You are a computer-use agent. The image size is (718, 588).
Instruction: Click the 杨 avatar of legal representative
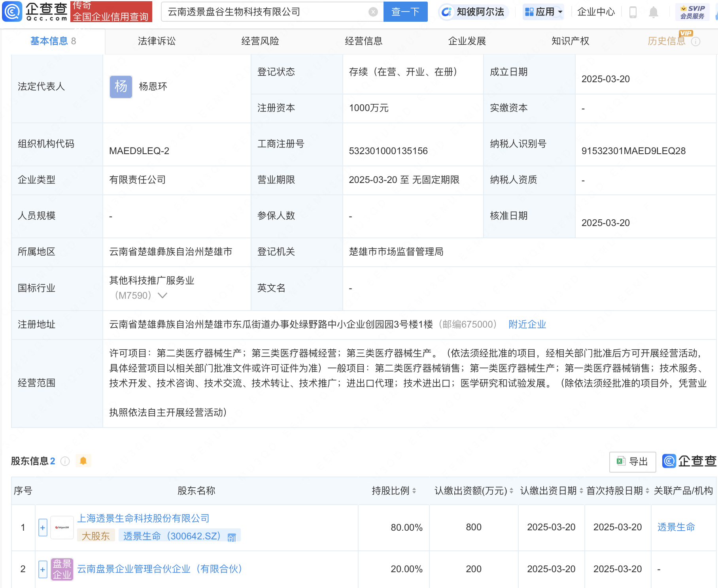pyautogui.click(x=121, y=87)
